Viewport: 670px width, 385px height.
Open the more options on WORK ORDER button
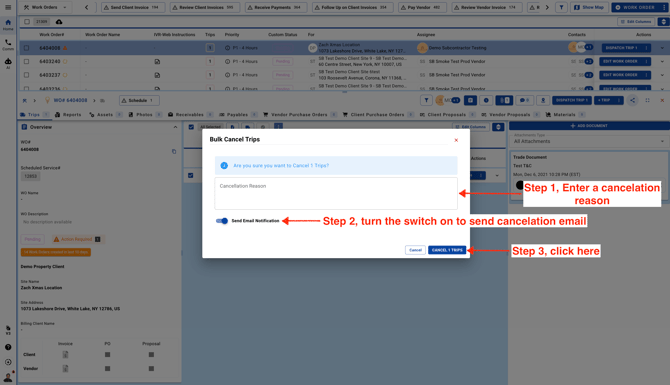click(x=664, y=7)
